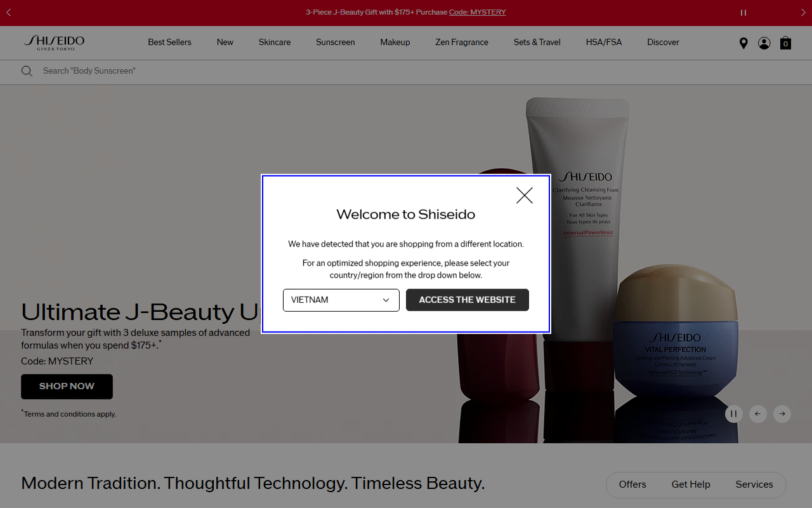This screenshot has height=508, width=812.
Task: Click the Offers pill link
Action: click(x=632, y=485)
